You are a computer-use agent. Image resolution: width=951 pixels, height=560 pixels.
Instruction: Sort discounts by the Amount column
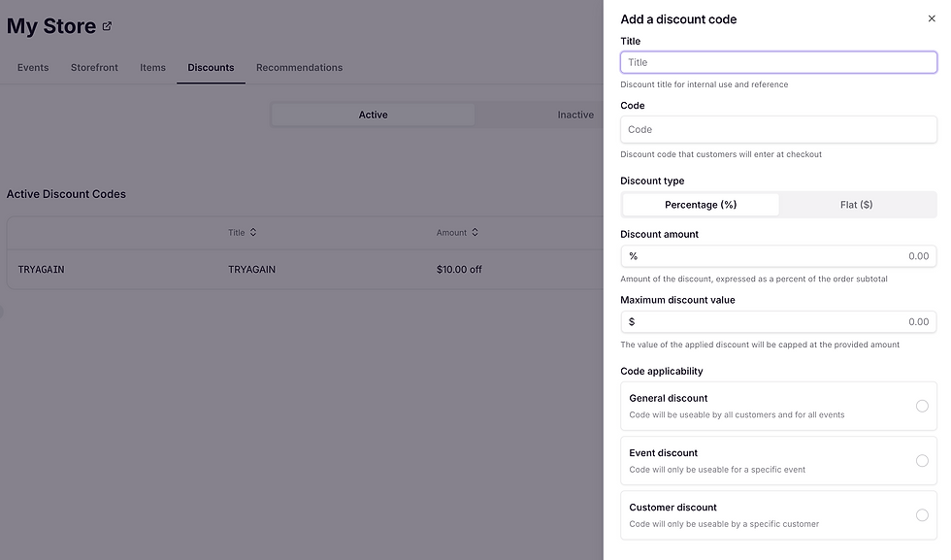coord(458,232)
